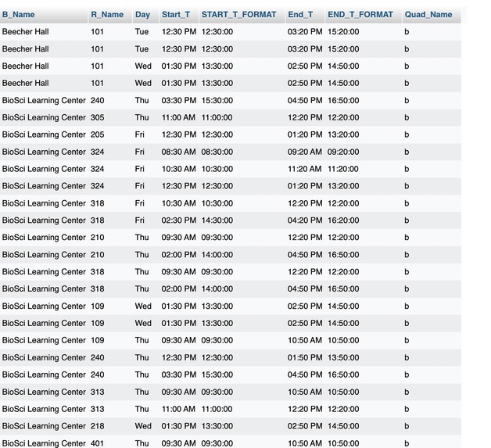This screenshot has height=448, width=491.
Task: Select 10:30 AM in the room 324 row
Action: click(178, 169)
